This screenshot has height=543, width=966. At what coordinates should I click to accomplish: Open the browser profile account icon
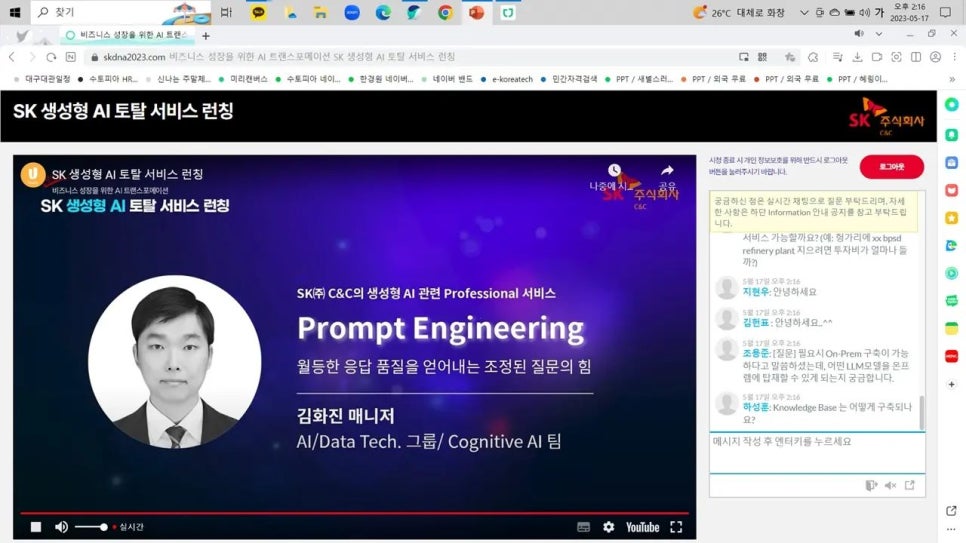pos(935,57)
